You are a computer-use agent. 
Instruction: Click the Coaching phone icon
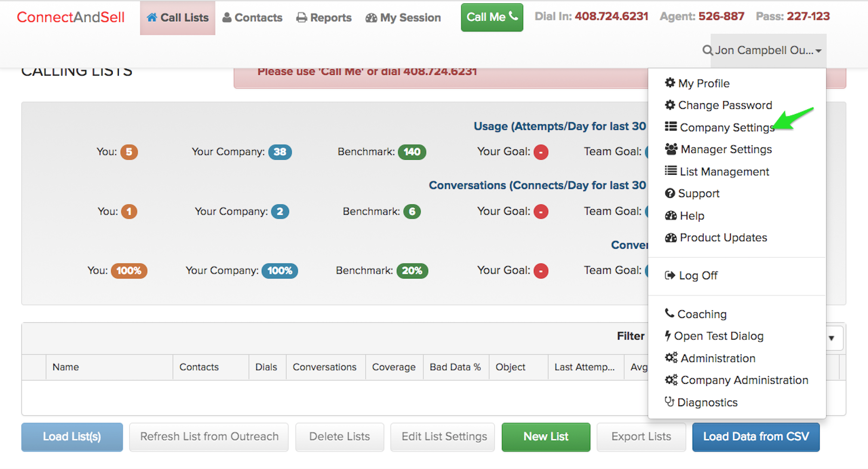tap(669, 313)
